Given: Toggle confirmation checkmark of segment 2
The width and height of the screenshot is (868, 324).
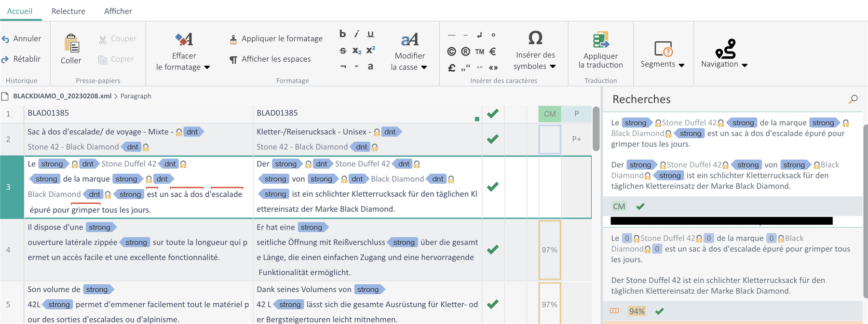Looking at the screenshot, I should (x=493, y=139).
